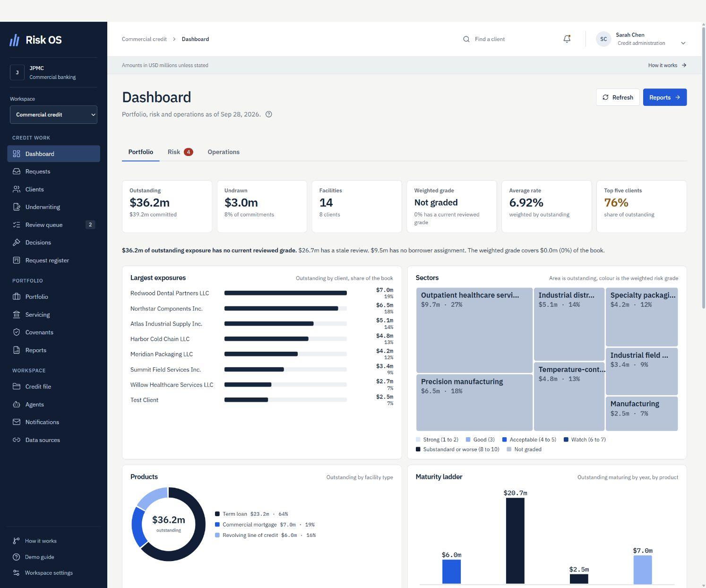Open the Commercial credit workspace dropdown
Viewport: 706px width, 588px height.
53,115
